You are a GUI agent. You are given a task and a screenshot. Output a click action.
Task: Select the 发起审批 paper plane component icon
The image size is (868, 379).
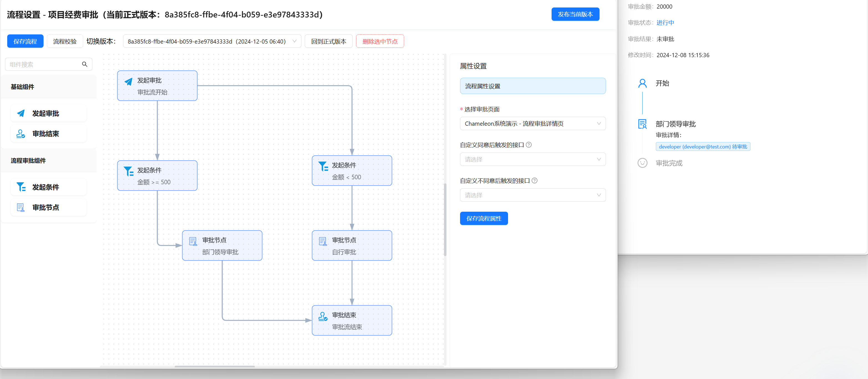(x=21, y=113)
